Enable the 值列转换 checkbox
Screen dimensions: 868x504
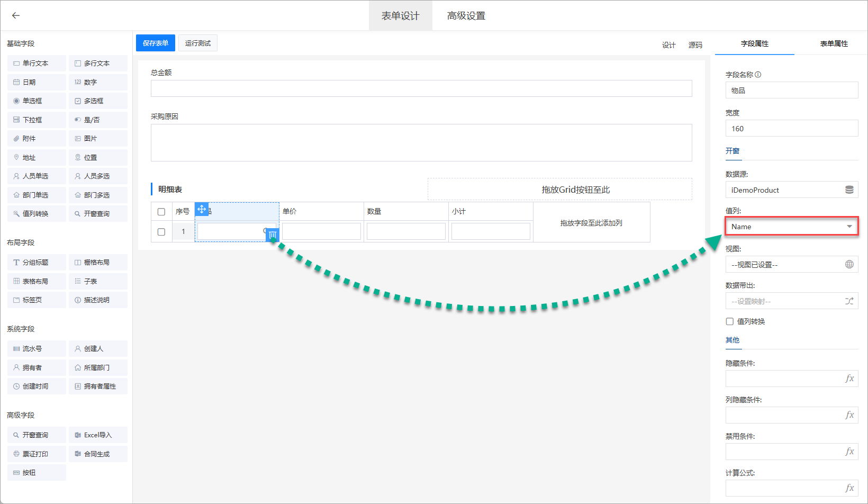[730, 321]
